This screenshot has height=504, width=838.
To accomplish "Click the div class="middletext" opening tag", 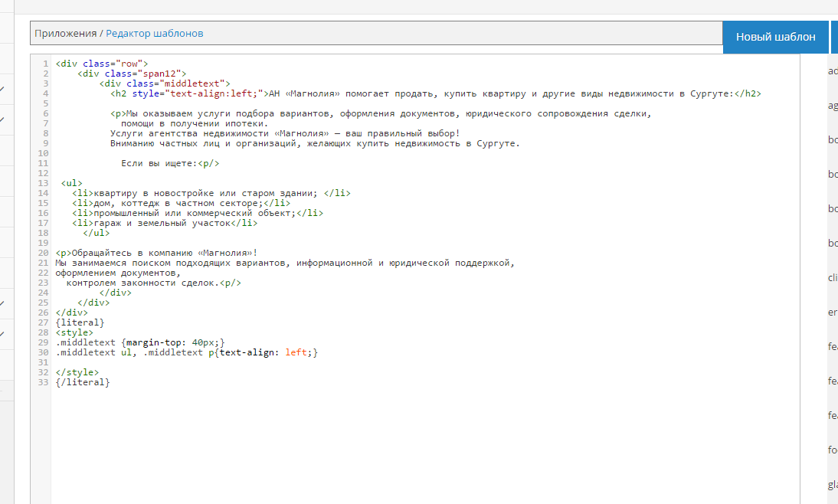I will (x=165, y=83).
